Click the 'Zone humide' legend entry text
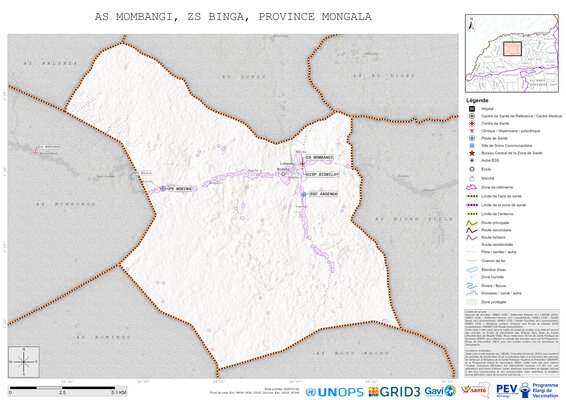 (x=492, y=277)
